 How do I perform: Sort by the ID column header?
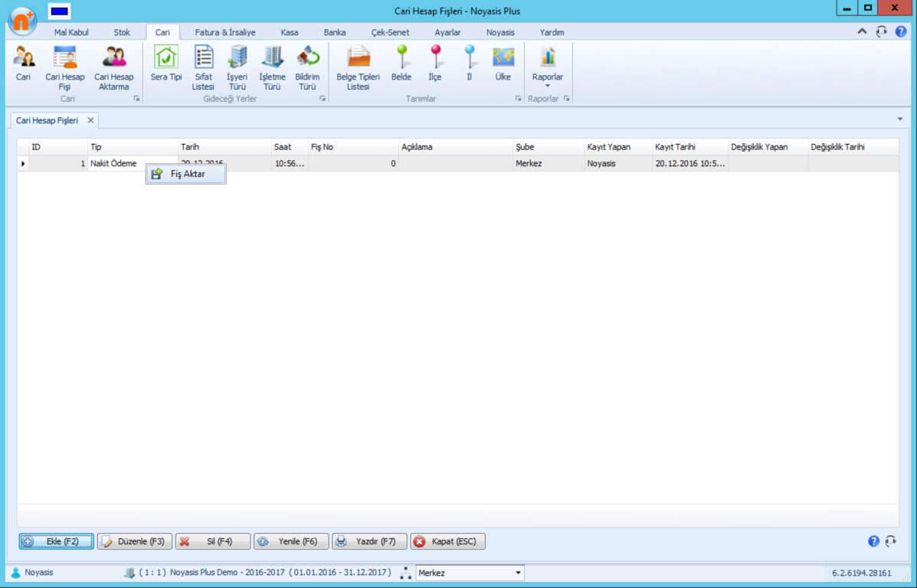pos(58,147)
